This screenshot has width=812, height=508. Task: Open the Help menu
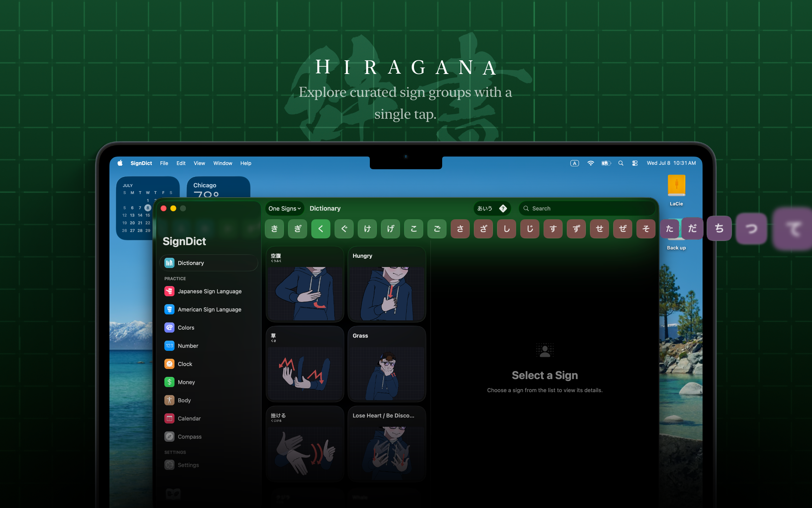point(246,163)
